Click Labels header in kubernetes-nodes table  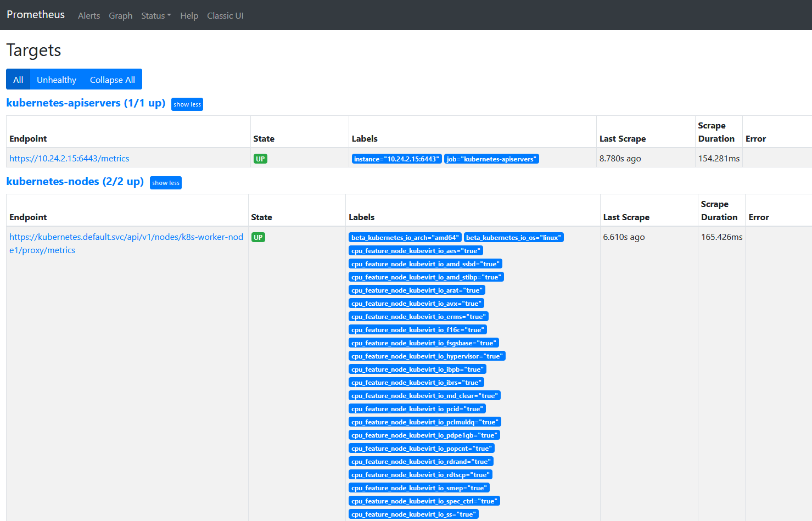[x=361, y=217]
